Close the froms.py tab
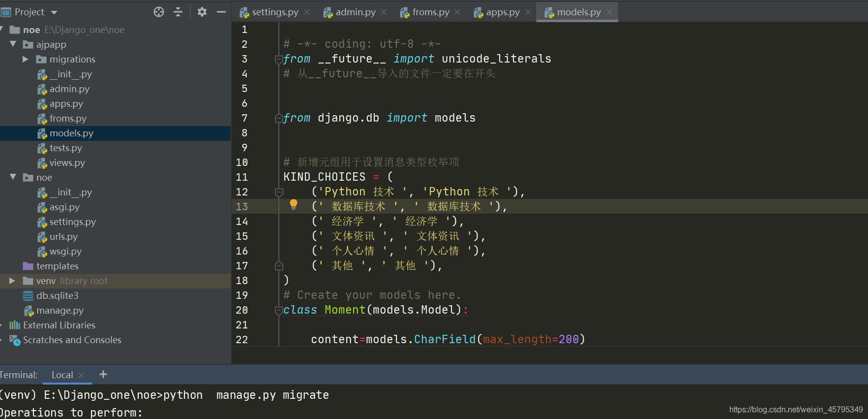This screenshot has width=868, height=419. [x=457, y=12]
